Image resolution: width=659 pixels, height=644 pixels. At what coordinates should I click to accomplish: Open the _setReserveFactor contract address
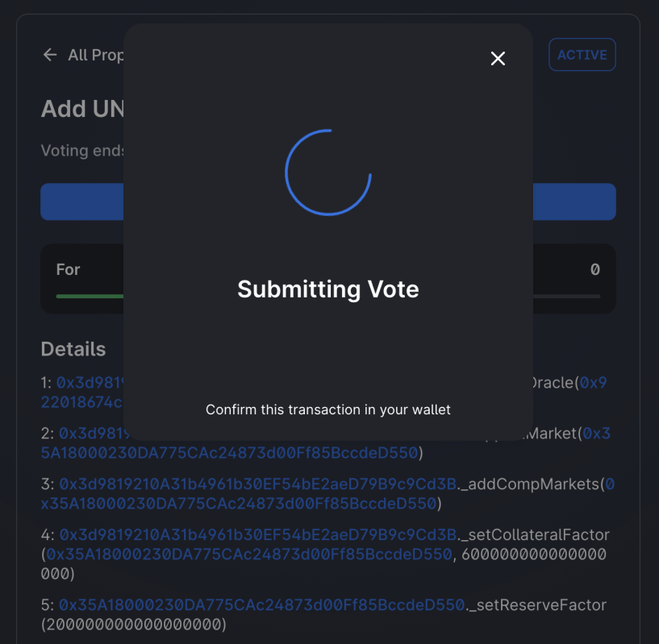point(262,605)
